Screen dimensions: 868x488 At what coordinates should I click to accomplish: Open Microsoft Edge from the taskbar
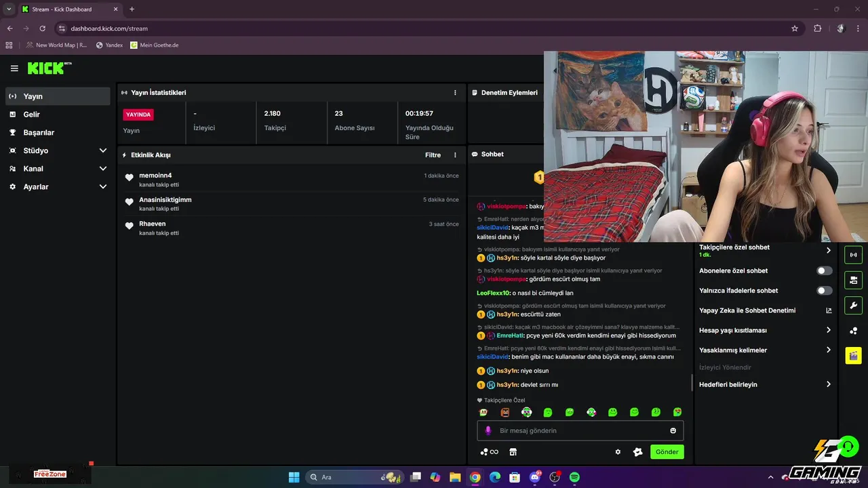[495, 477]
